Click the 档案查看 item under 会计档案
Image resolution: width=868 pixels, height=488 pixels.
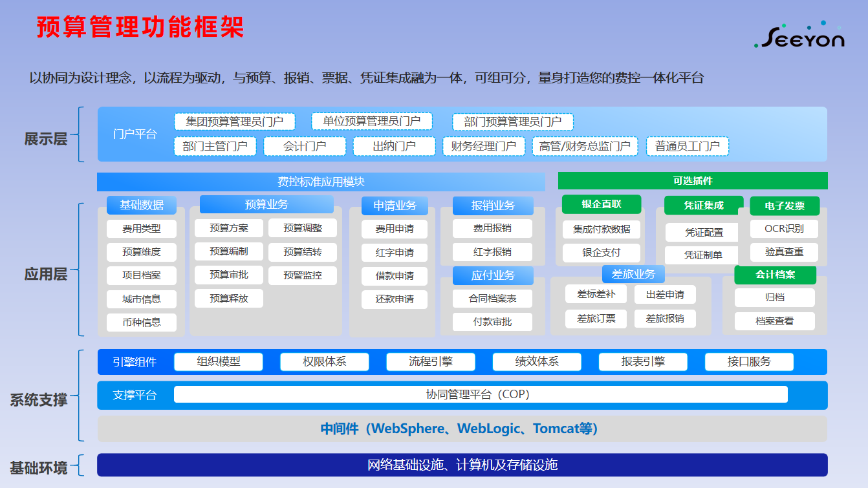point(774,321)
